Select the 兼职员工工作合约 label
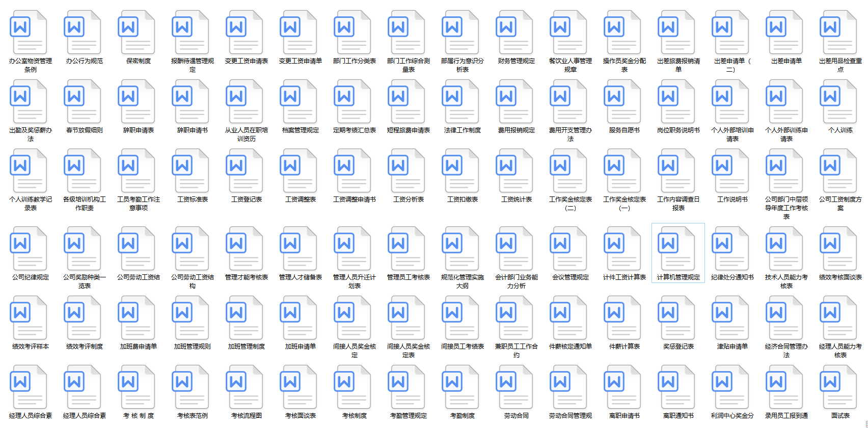The height and width of the screenshot is (428, 868). point(517,351)
